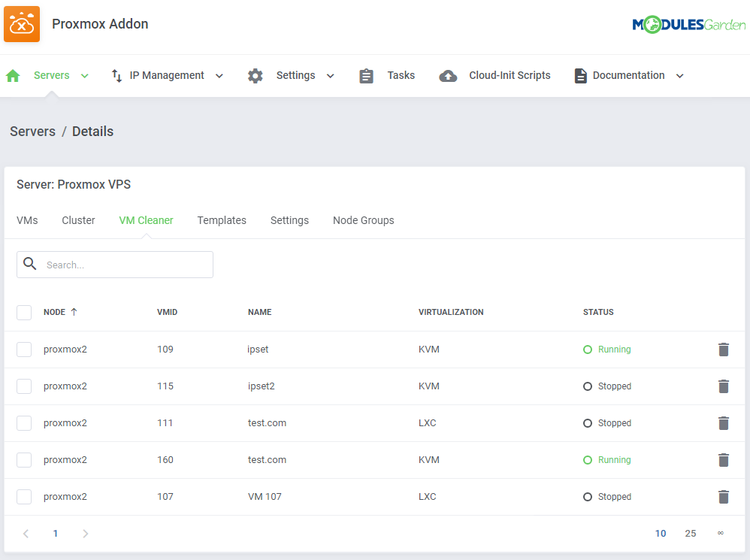This screenshot has height=560, width=750.
Task: Open the server Settings tab
Action: pos(289,220)
